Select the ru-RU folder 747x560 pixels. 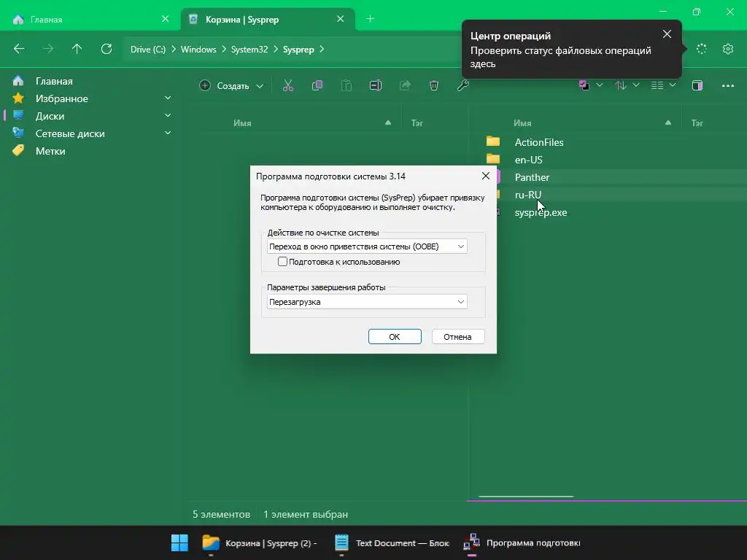528,195
